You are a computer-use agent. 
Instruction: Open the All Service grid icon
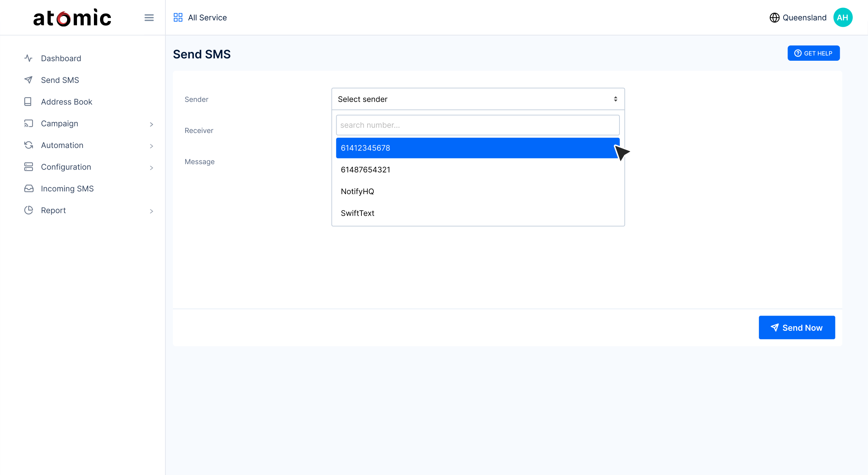tap(178, 18)
